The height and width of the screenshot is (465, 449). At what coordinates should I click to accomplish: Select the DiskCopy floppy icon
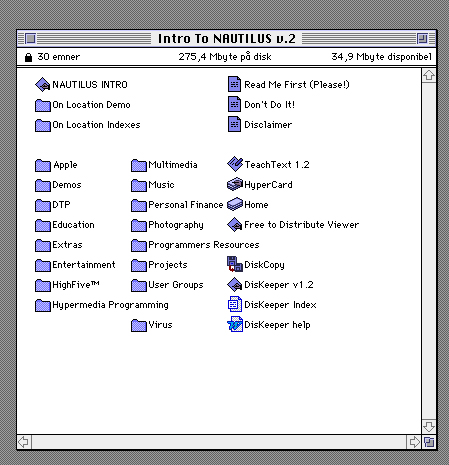tap(235, 264)
